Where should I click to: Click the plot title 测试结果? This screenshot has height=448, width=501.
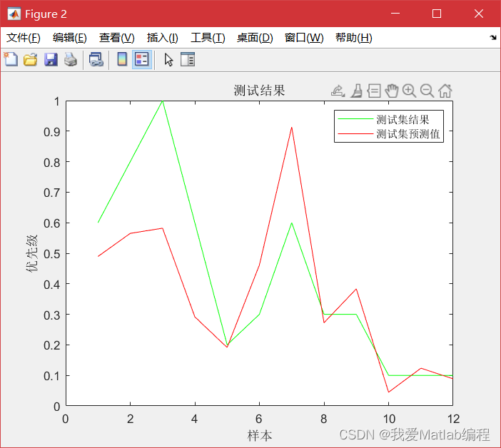[x=259, y=91]
